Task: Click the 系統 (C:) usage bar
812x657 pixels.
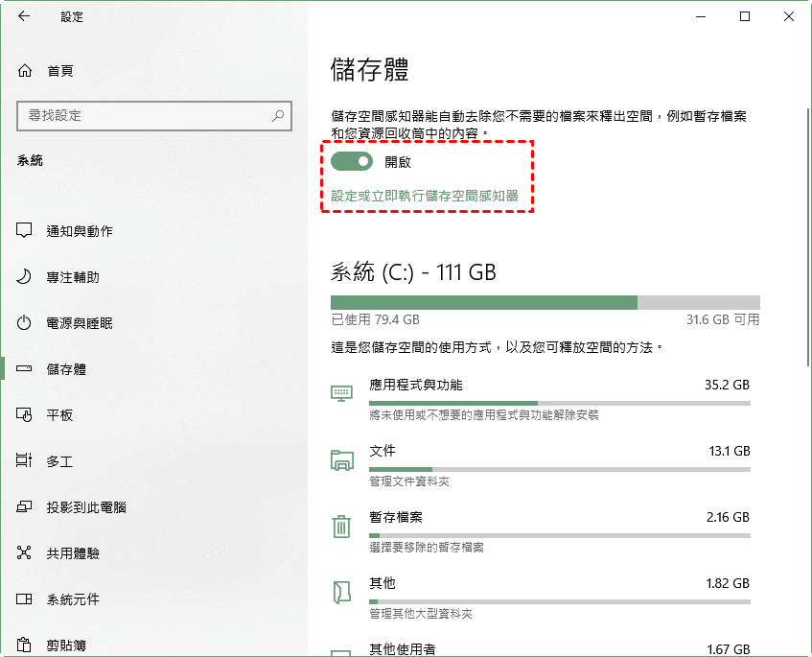Action: [545, 302]
